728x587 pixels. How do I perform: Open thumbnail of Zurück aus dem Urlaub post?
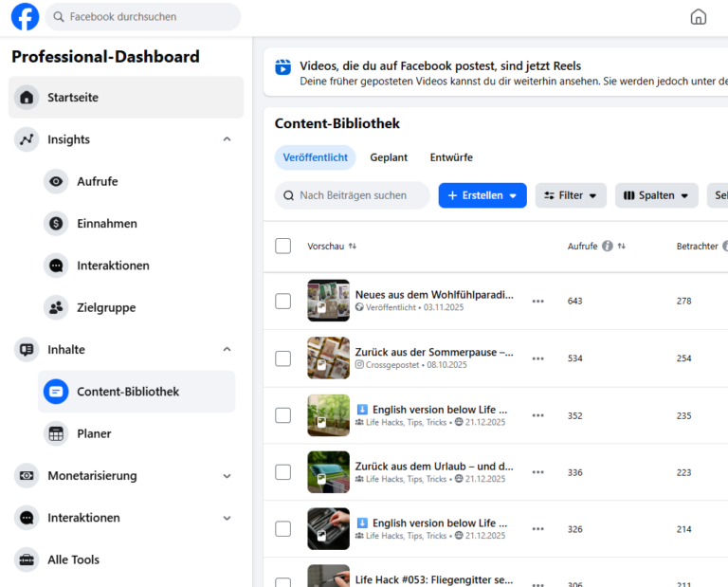[x=328, y=472]
